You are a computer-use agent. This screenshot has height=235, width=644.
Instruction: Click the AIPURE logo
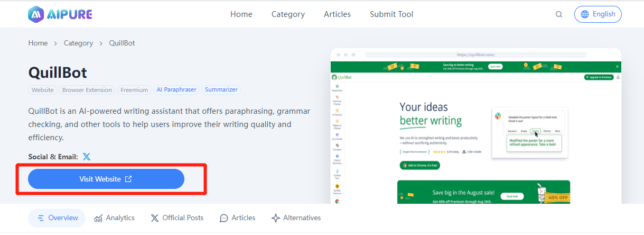pos(60,14)
